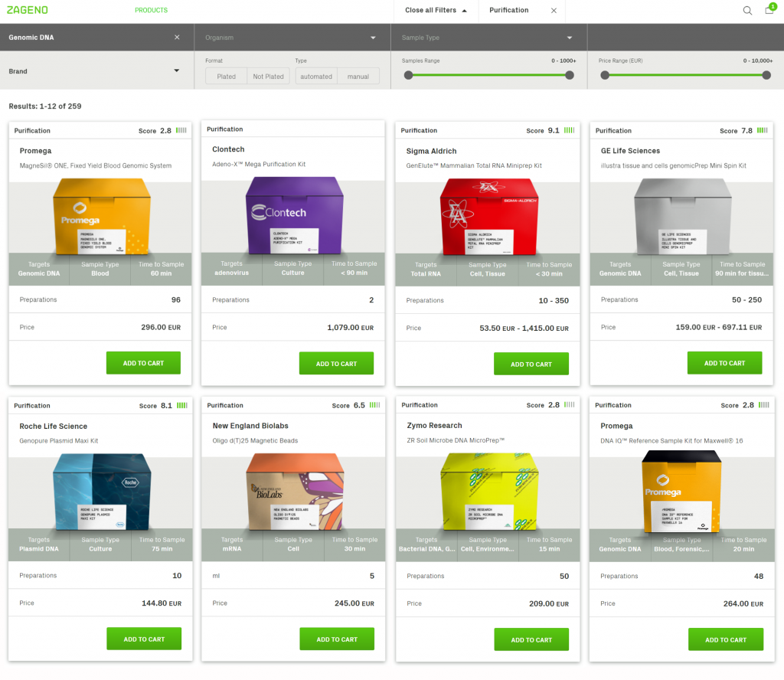Click the Sigma Aldrich score 9.1 indicator
The height and width of the screenshot is (680, 784).
click(550, 130)
